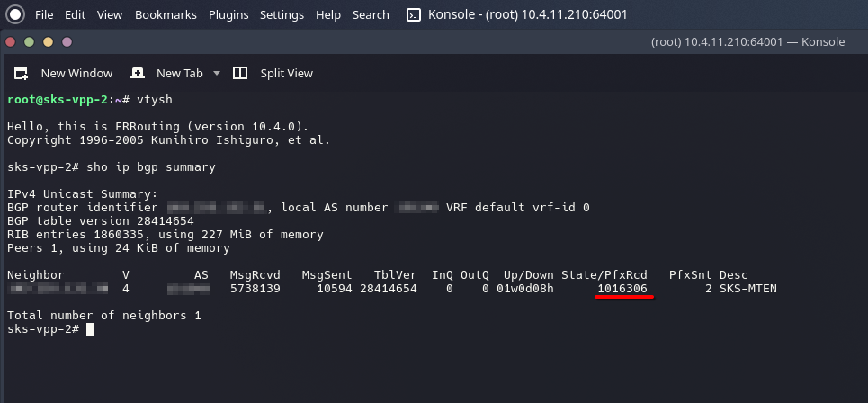Click the 'InQ' column header
Viewport: 868px width, 403px height.
click(443, 275)
